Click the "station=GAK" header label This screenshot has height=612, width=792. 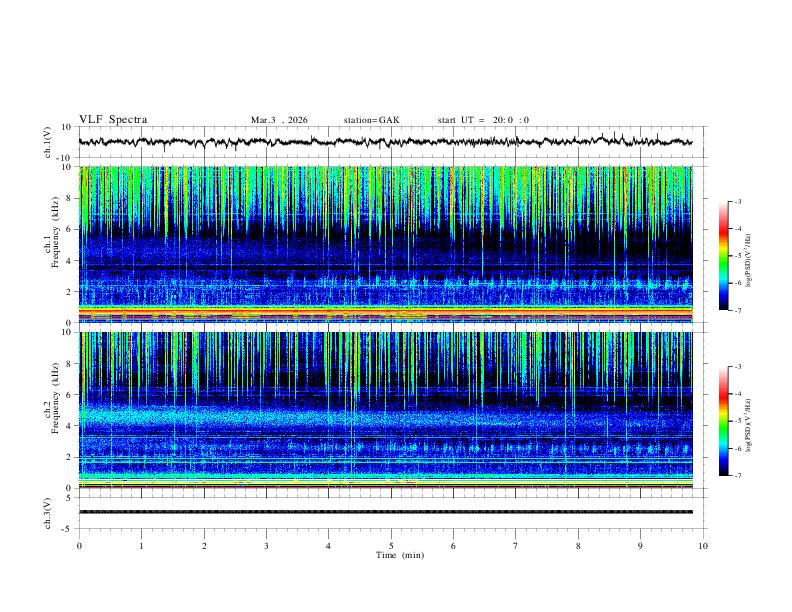[x=371, y=120]
